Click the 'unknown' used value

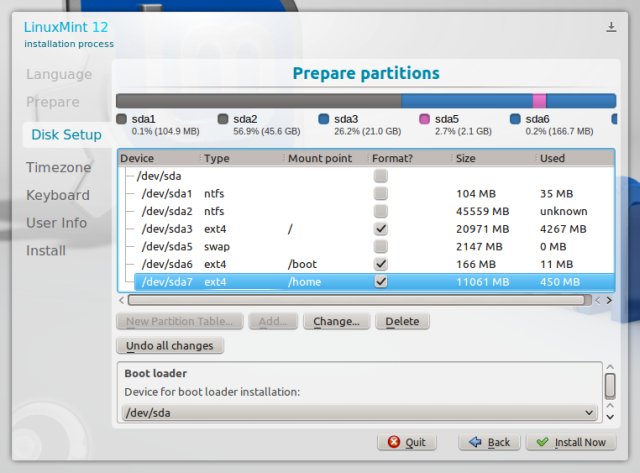(x=563, y=211)
